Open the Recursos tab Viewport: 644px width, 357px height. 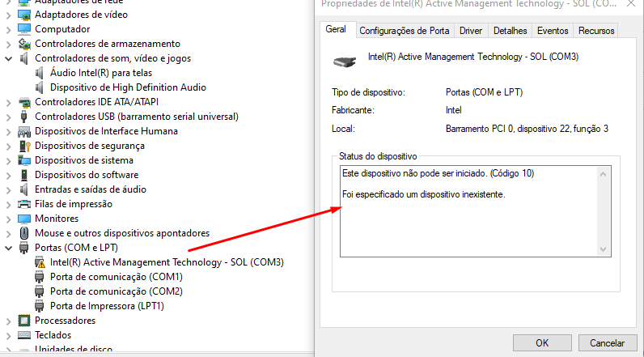click(x=596, y=31)
